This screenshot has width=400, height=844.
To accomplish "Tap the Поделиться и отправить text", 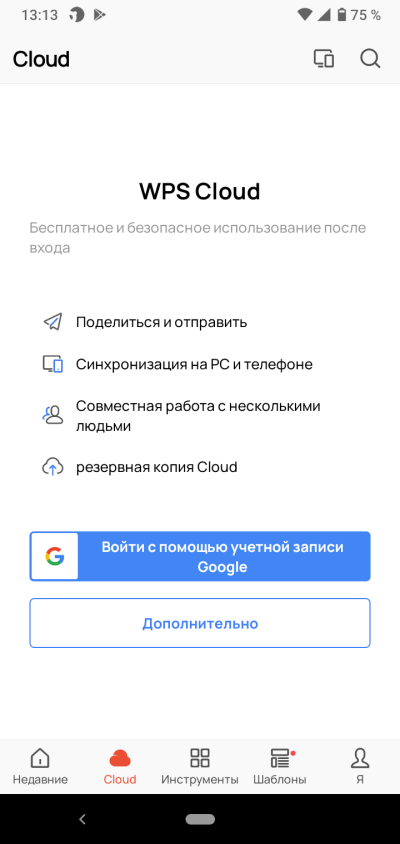I will (x=162, y=322).
